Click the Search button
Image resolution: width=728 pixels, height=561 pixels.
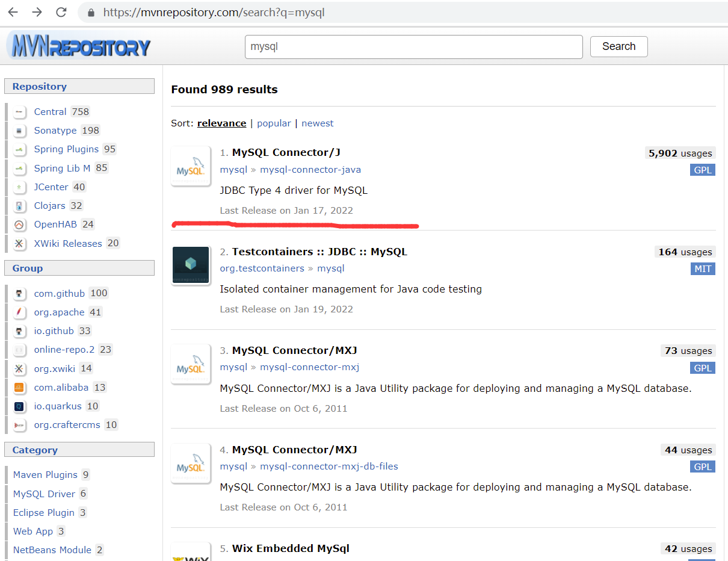(618, 46)
